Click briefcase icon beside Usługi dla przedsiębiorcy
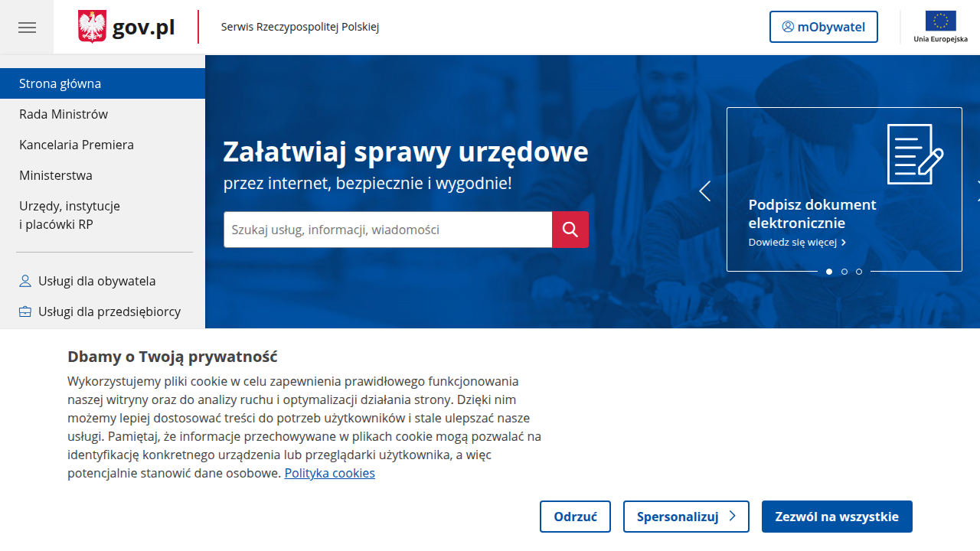The width and height of the screenshot is (980, 551). click(x=25, y=311)
